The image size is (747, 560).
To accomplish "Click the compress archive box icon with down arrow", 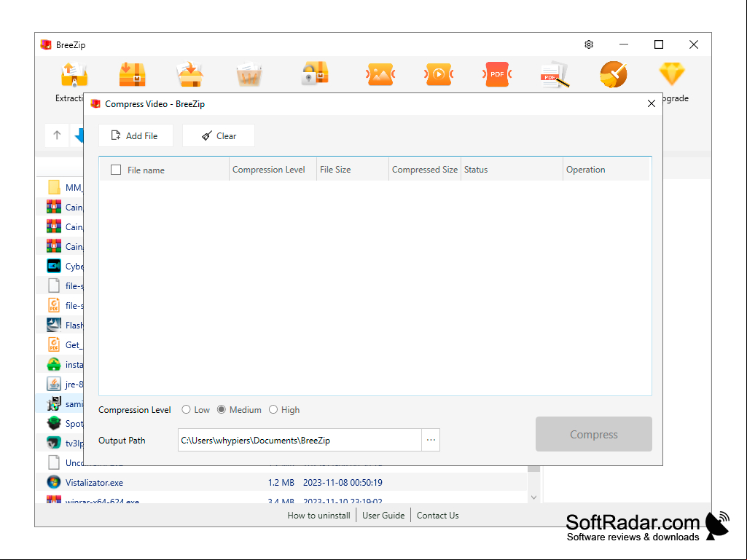I will [x=133, y=74].
